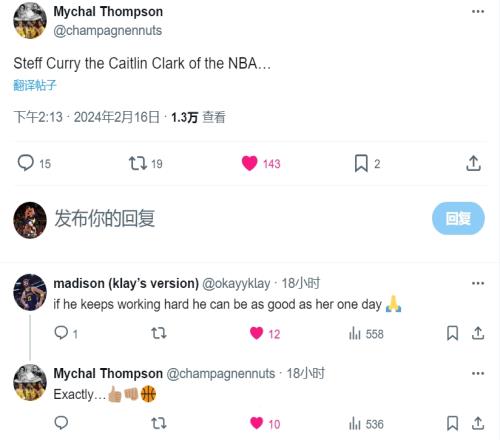The image size is (500, 440).
Task: Share the main Steff Curry tweet
Action: [x=473, y=163]
